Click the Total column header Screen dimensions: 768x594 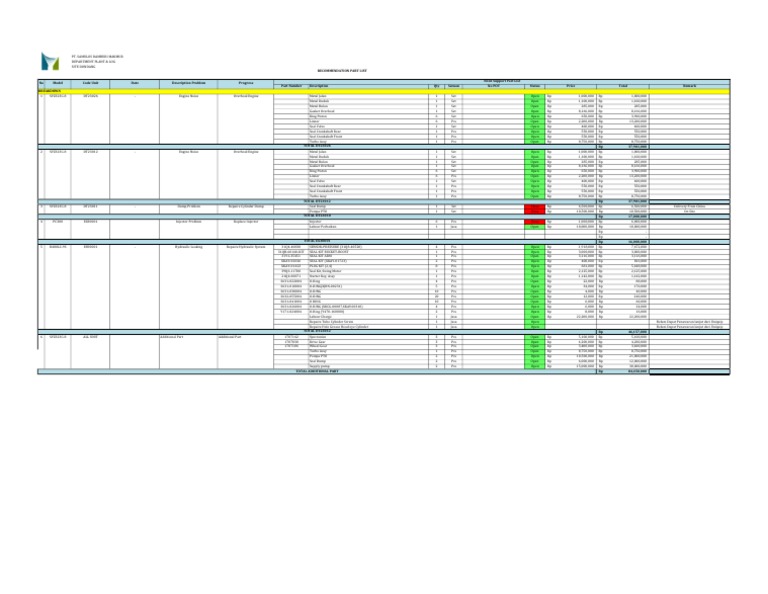pyautogui.click(x=623, y=86)
